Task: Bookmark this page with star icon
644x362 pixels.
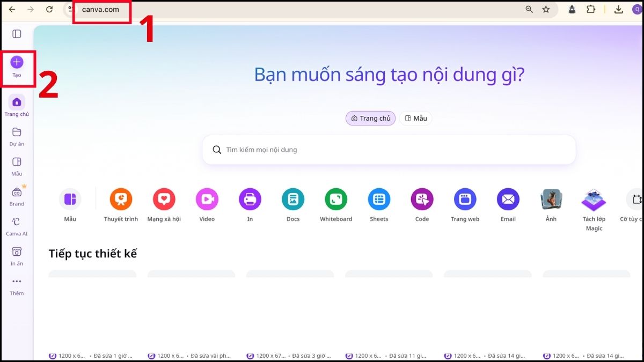Action: [546, 10]
